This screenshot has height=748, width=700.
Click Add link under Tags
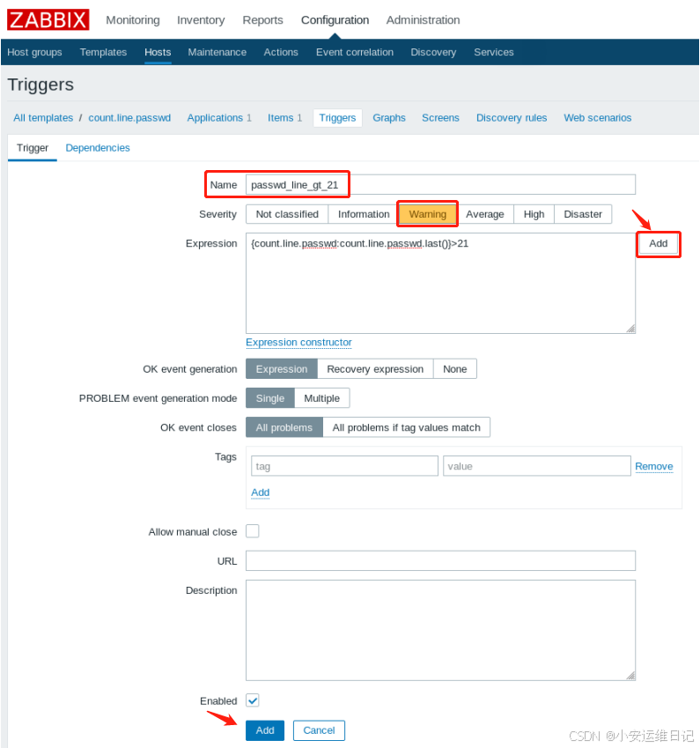(x=261, y=492)
